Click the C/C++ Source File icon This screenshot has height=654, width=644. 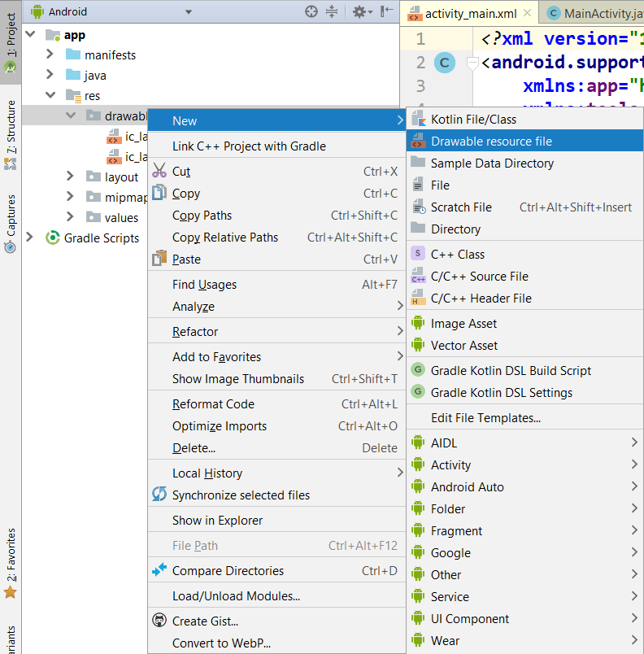(418, 276)
